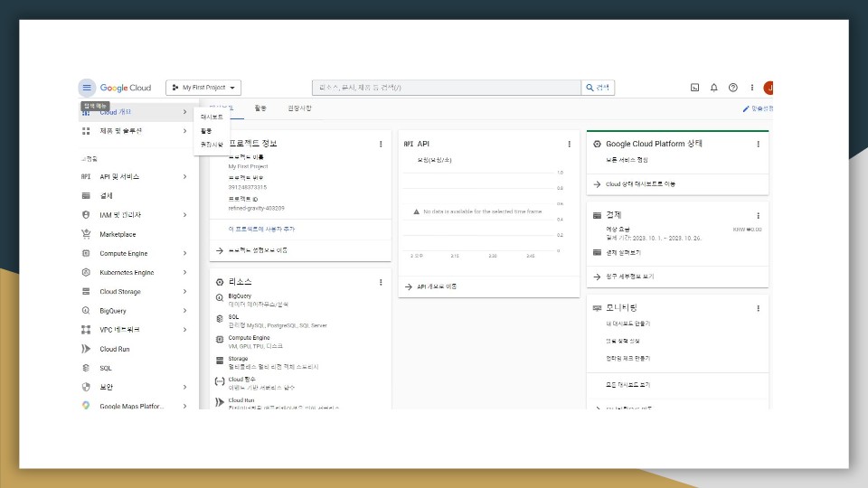This screenshot has height=488, width=868.
Task: Expand the API and services chevron
Action: tap(184, 176)
